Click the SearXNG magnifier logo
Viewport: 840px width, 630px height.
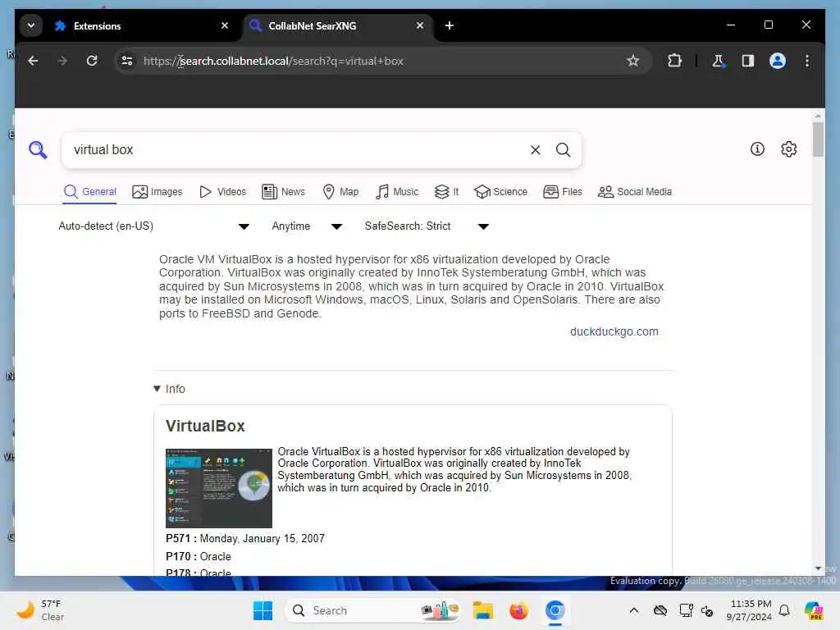(38, 150)
